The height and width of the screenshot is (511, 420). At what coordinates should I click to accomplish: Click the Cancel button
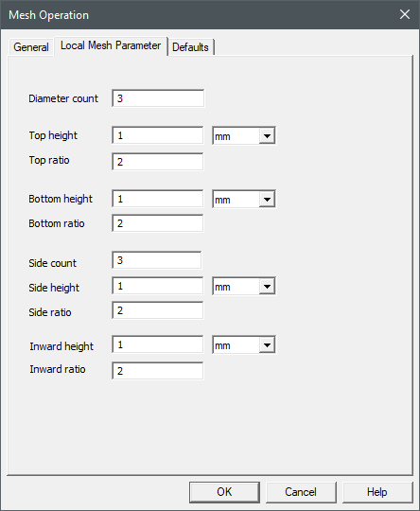click(301, 492)
